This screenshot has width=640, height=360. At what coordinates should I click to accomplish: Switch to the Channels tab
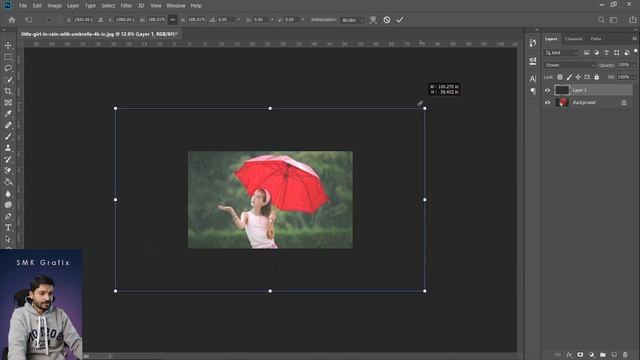coord(573,39)
